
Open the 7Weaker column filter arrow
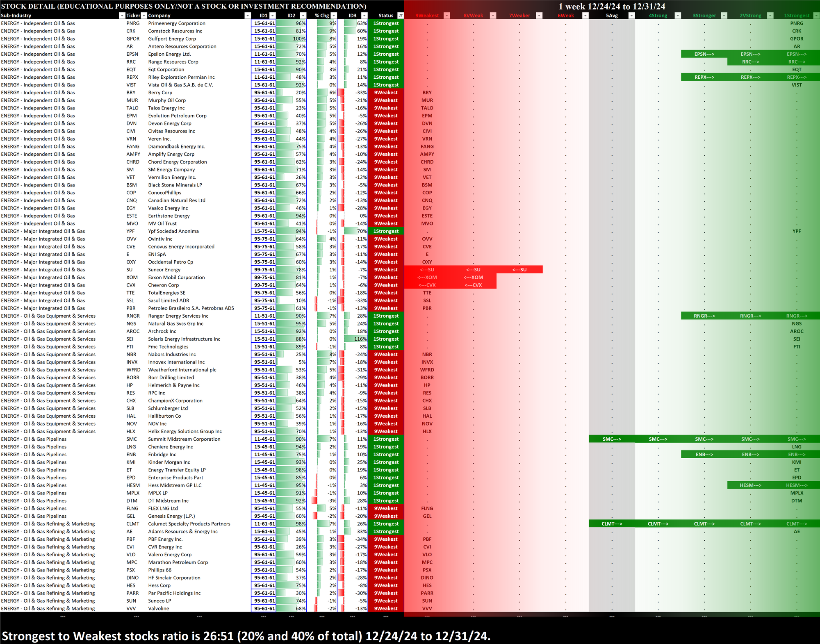(x=539, y=16)
